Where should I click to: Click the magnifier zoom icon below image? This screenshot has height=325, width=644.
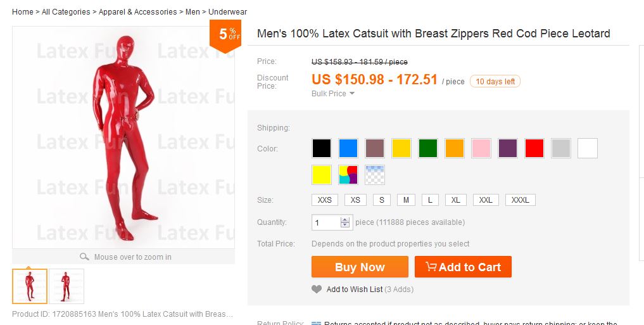pos(84,257)
